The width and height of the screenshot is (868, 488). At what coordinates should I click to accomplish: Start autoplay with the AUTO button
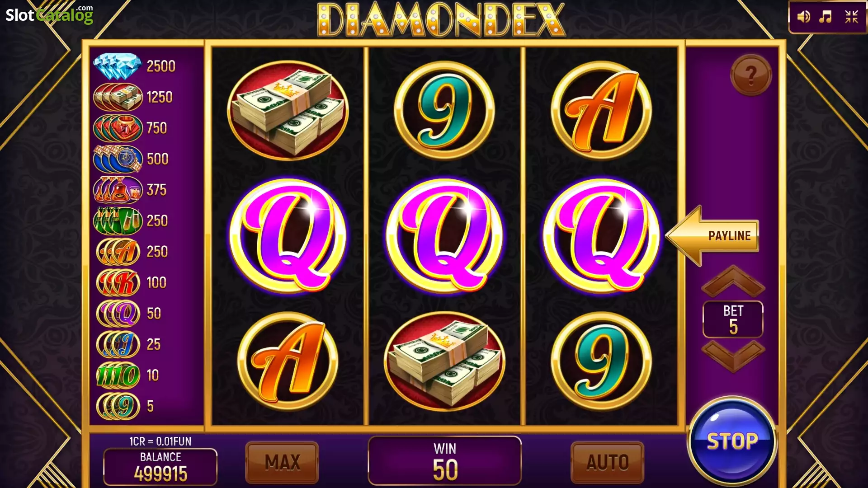[x=608, y=462]
